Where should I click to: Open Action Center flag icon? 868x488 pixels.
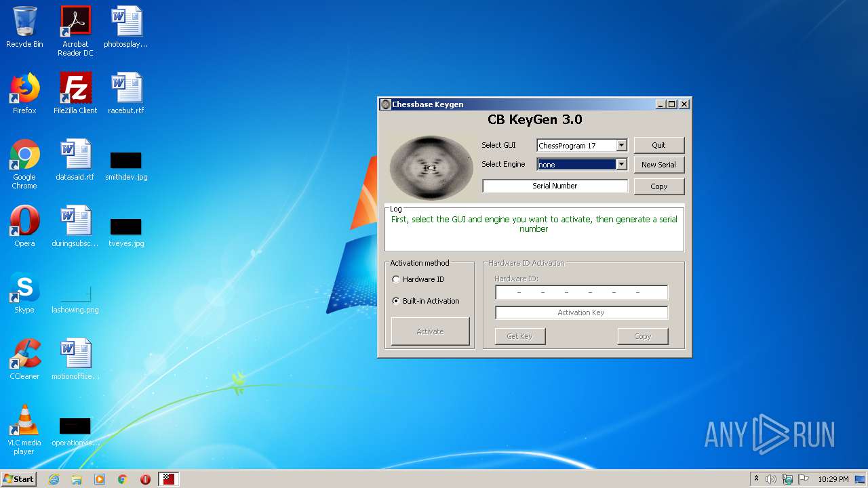(x=804, y=479)
